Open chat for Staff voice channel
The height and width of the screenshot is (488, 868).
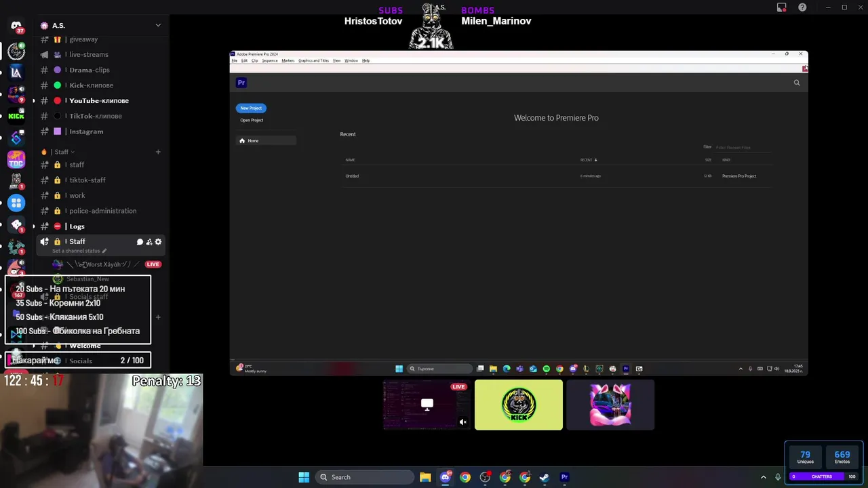click(x=140, y=242)
